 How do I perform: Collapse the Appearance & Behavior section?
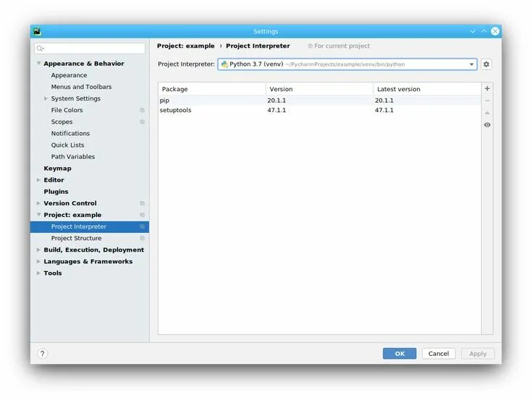[x=38, y=64]
